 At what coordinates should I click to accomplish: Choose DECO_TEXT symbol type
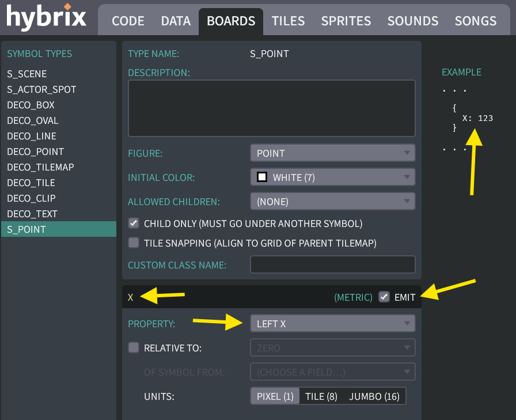tap(32, 214)
